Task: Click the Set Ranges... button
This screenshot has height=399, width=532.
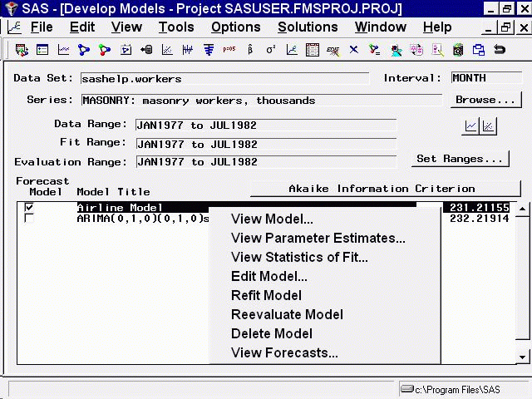Action: click(461, 159)
